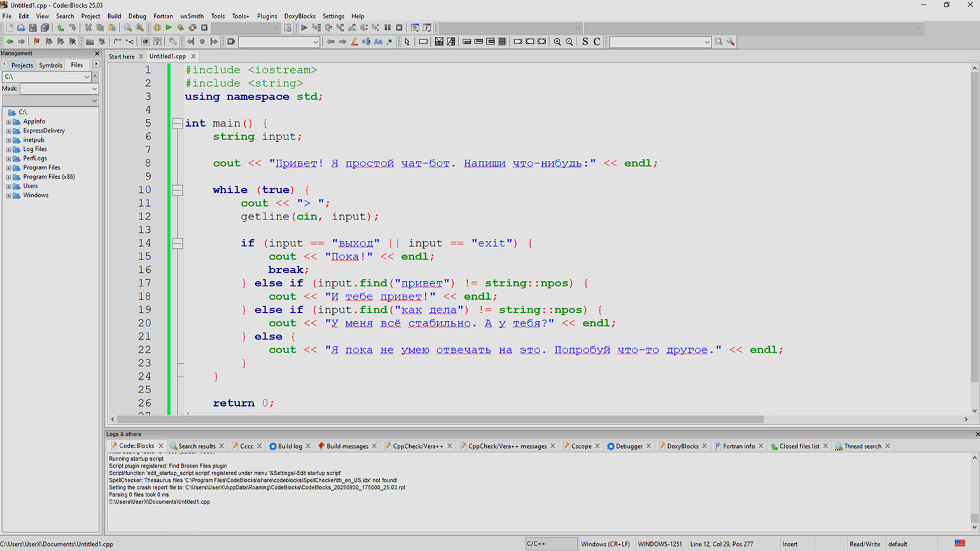Run the program with green play button
The width and height of the screenshot is (980, 551).
pyautogui.click(x=169, y=28)
